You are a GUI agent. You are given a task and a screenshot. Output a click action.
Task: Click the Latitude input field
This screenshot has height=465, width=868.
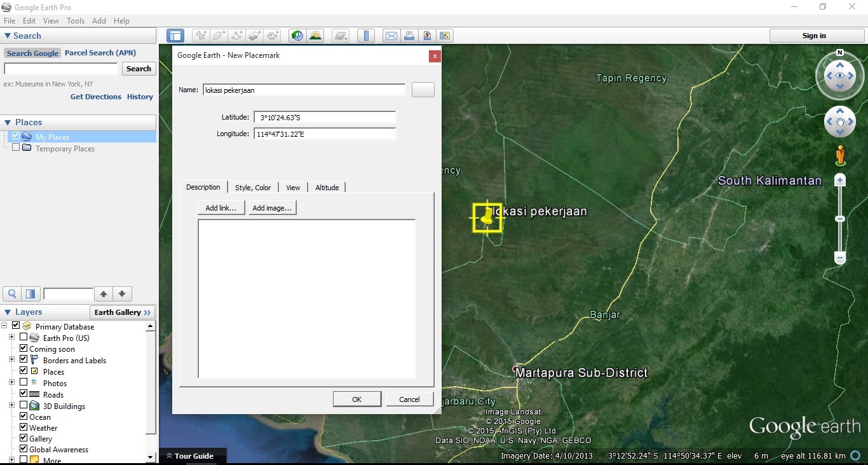pos(325,117)
